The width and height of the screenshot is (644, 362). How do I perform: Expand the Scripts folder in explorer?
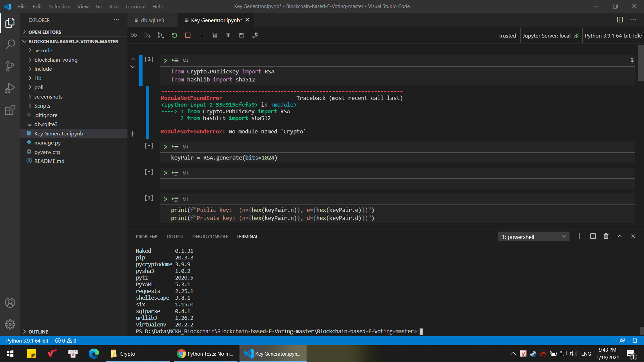[43, 106]
